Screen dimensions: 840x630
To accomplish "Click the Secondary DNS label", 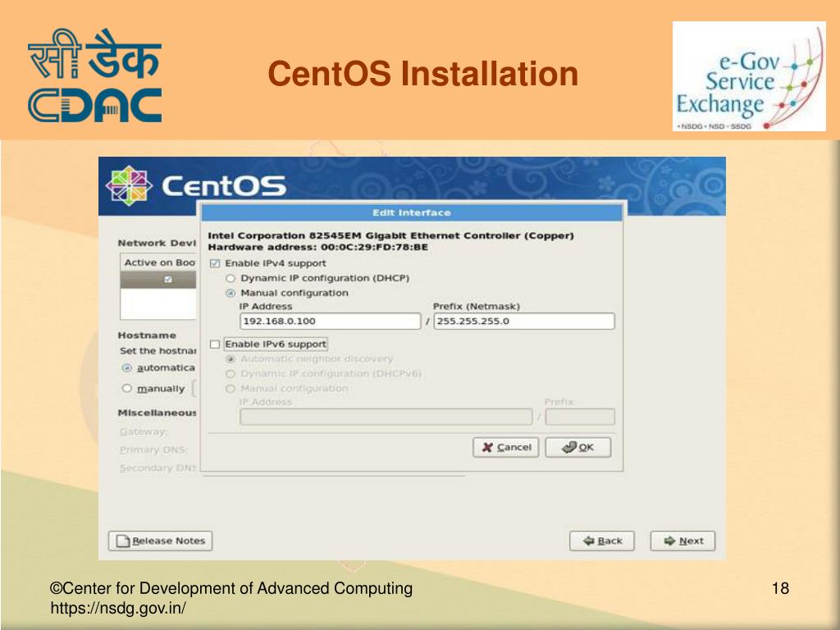I will point(158,468).
